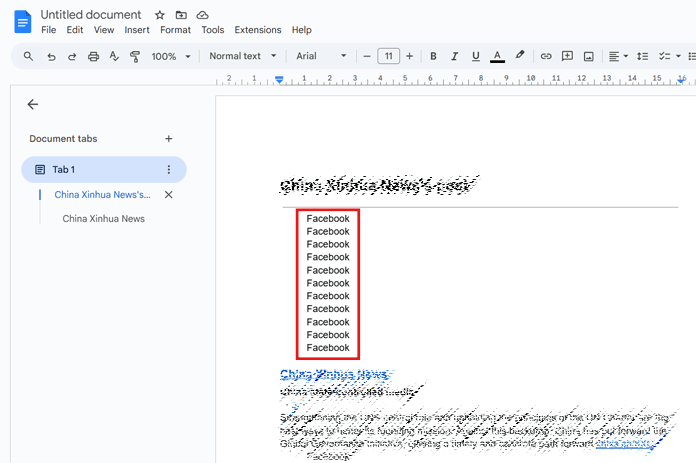
Task: Open the China Xinhua News link in document
Action: tap(335, 375)
